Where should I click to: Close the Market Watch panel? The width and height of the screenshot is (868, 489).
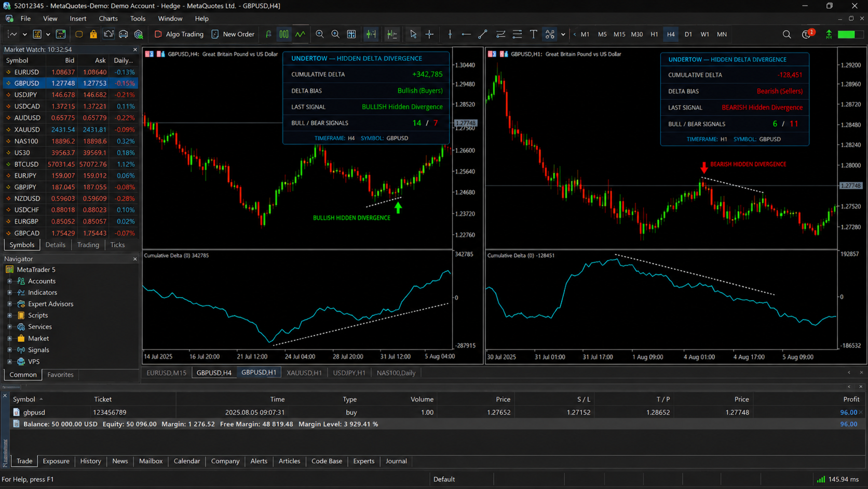pos(135,50)
